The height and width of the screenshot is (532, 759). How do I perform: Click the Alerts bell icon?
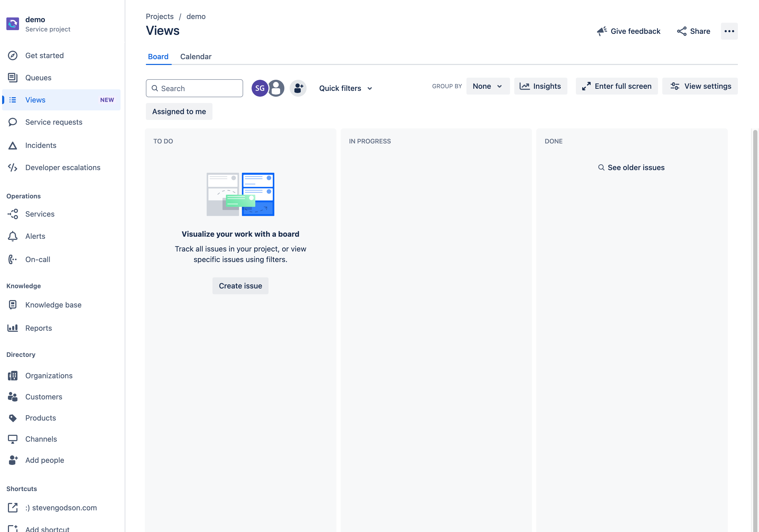pos(13,236)
